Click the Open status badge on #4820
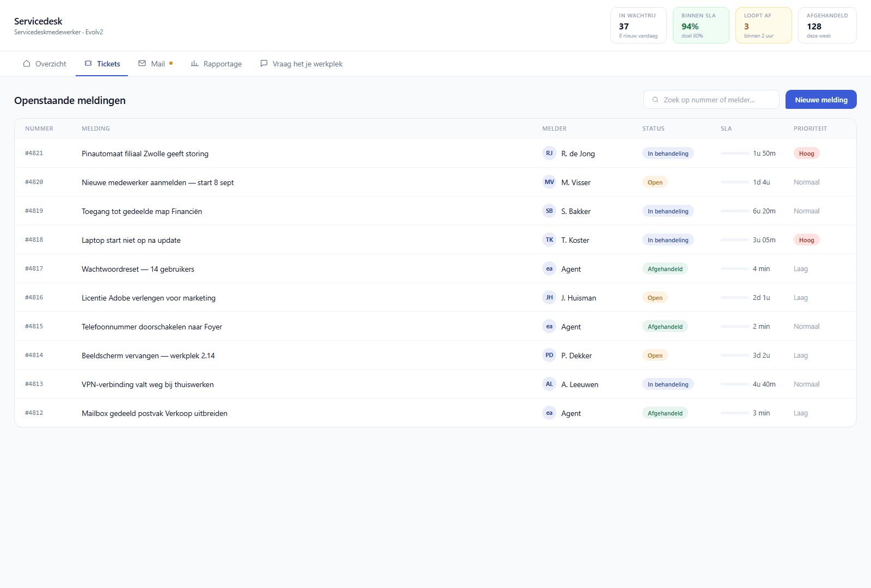The width and height of the screenshot is (871, 588). (x=655, y=182)
